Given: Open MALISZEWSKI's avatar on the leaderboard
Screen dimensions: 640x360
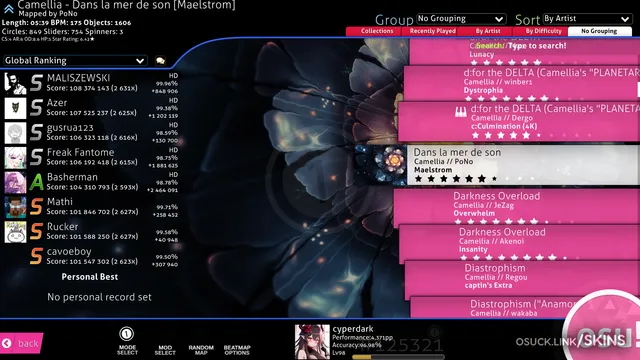Looking at the screenshot, I should tap(15, 83).
